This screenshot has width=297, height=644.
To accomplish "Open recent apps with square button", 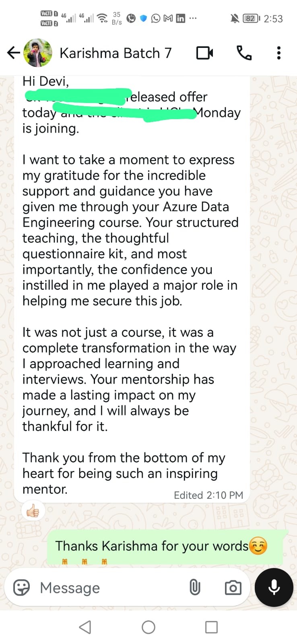I will [211, 627].
